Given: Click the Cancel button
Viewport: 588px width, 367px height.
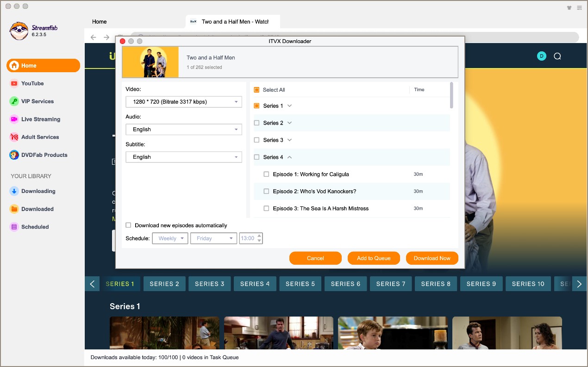Looking at the screenshot, I should 315,258.
